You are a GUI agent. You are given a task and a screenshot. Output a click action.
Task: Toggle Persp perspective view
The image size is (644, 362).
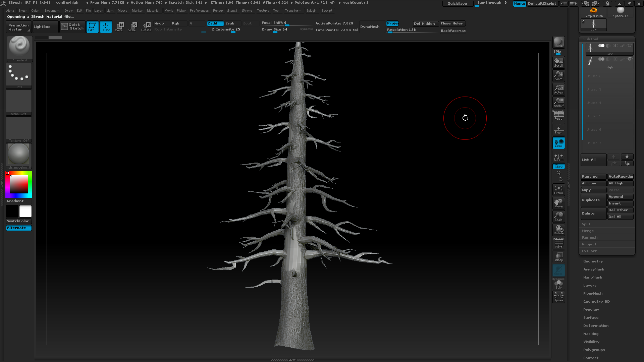(558, 116)
